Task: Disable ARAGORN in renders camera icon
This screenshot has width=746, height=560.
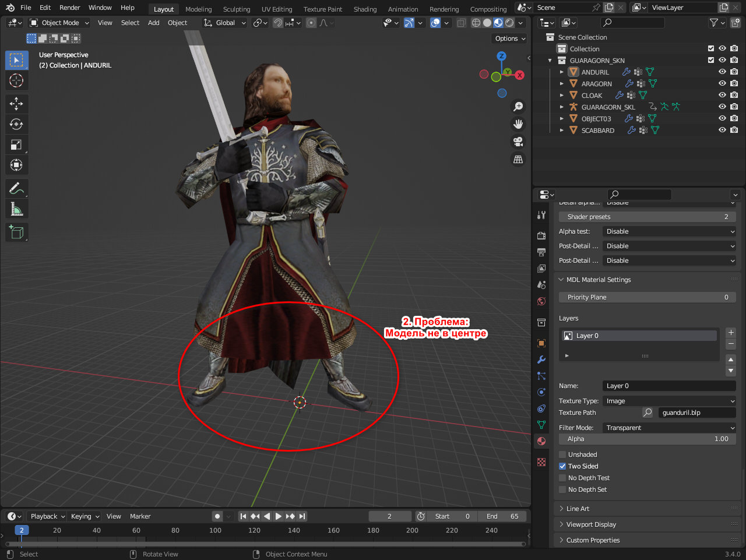Action: coord(734,83)
